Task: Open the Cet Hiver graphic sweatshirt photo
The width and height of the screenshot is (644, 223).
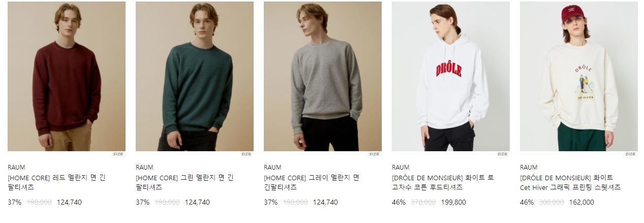Action: click(579, 76)
